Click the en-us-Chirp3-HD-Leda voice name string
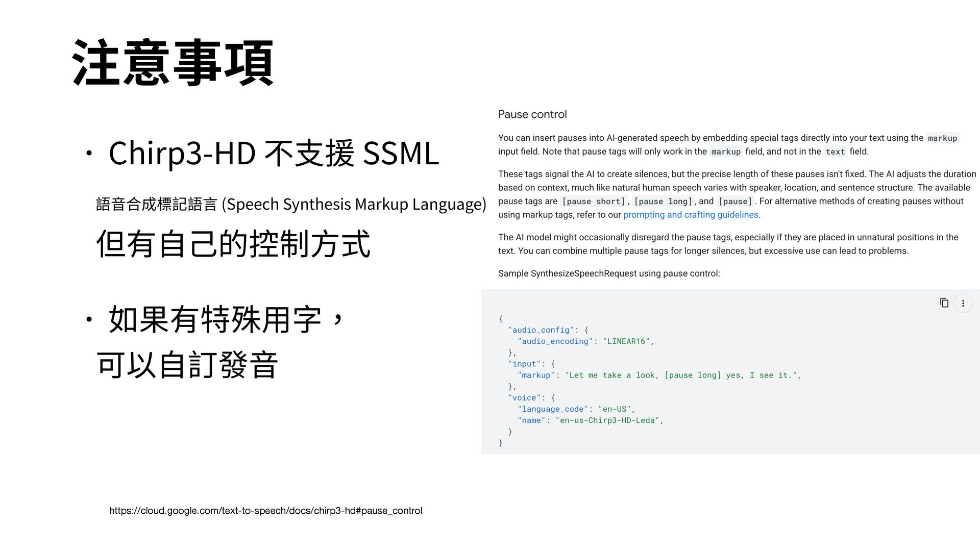The width and height of the screenshot is (980, 551). pos(607,420)
